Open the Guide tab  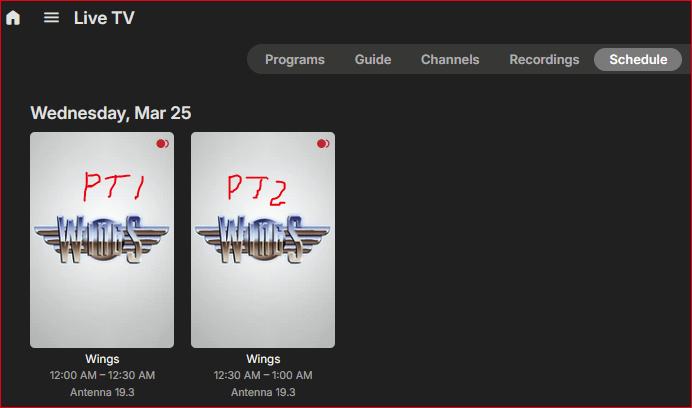[373, 60]
